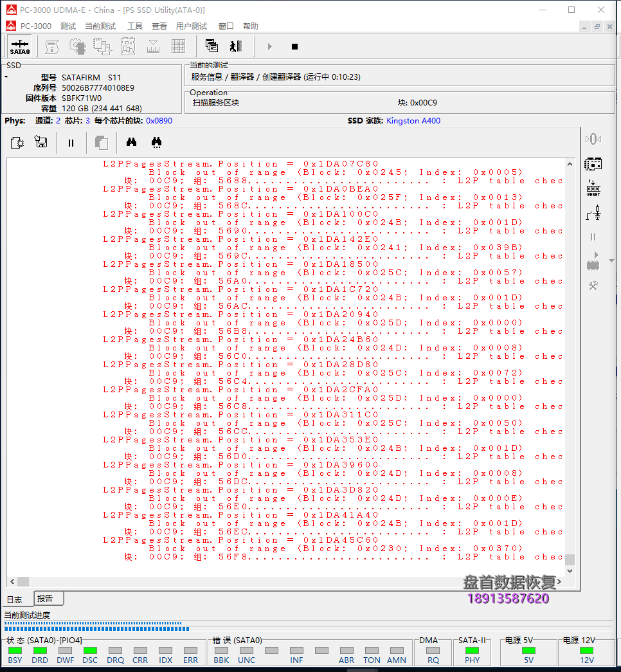The width and height of the screenshot is (621, 672).
Task: Open the 工具 menu
Action: pyautogui.click(x=135, y=26)
